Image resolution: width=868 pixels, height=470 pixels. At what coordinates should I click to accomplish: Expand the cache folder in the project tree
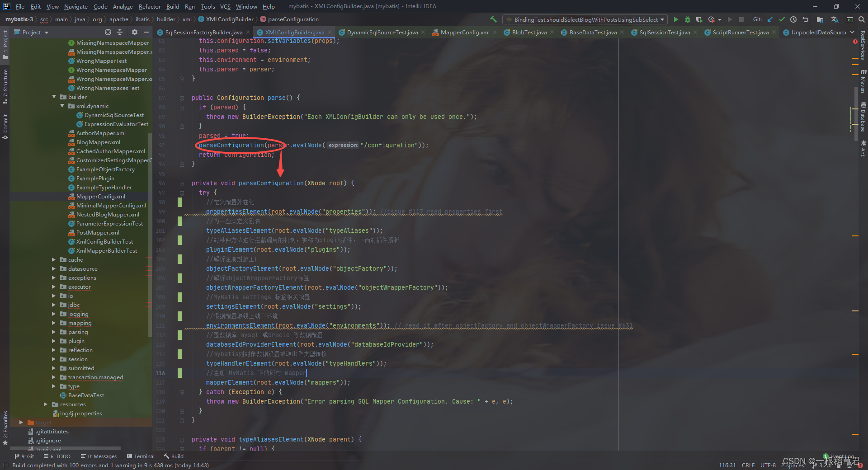pyautogui.click(x=54, y=259)
